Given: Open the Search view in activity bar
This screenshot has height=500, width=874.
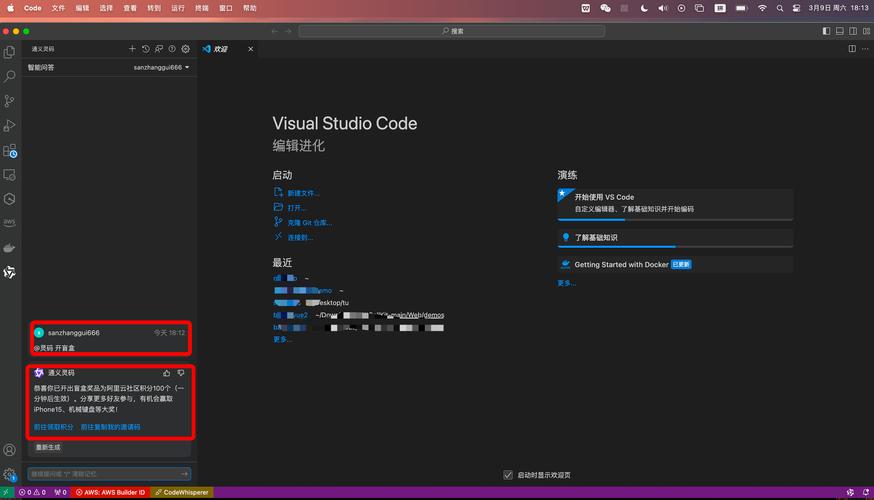Looking at the screenshot, I should pos(9,76).
